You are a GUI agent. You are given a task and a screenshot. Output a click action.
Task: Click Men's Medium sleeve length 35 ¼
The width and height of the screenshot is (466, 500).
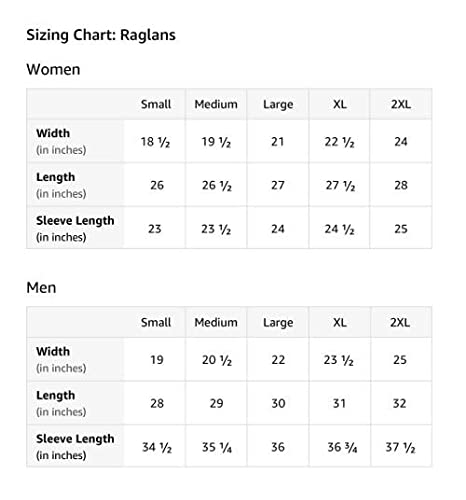tap(217, 447)
